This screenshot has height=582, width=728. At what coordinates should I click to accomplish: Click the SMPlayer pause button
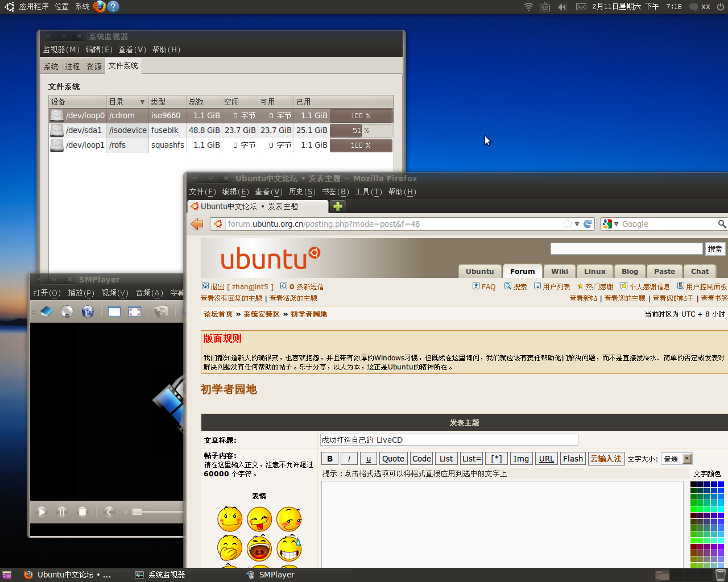click(x=62, y=512)
